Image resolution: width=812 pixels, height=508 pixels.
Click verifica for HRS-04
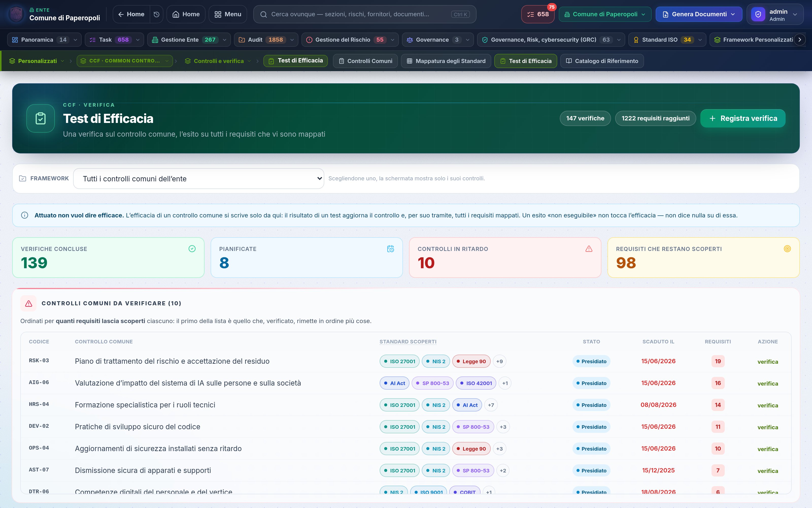767,405
